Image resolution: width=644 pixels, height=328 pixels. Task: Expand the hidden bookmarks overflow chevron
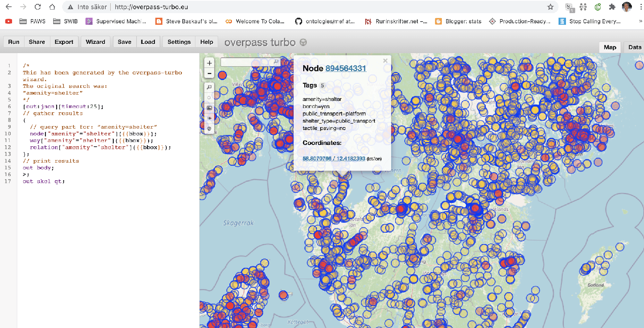[x=640, y=21]
